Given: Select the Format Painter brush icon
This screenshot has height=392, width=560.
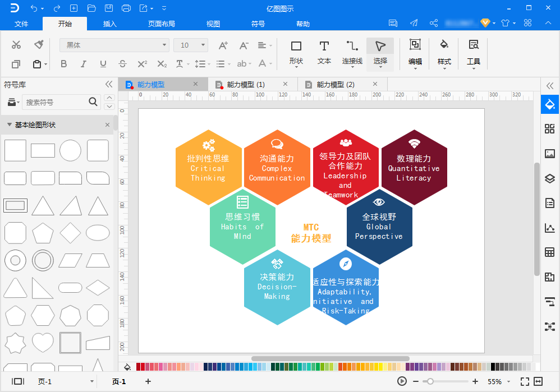Looking at the screenshot, I should [x=39, y=45].
